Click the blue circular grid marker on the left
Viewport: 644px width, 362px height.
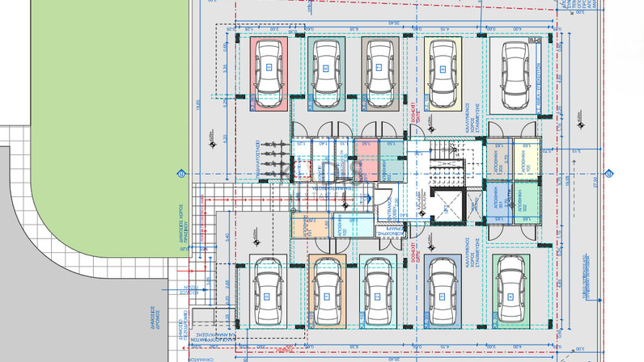tap(180, 173)
